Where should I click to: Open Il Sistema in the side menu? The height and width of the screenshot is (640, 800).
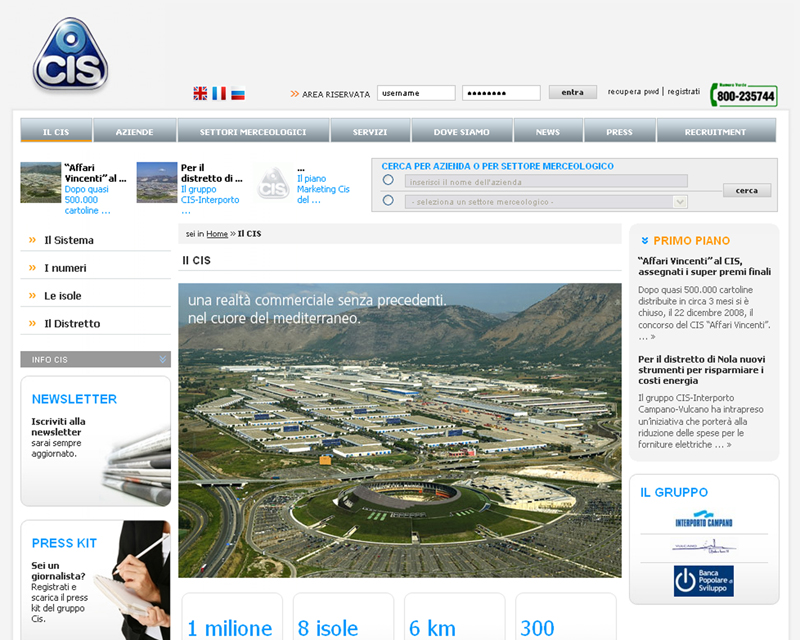pos(69,240)
